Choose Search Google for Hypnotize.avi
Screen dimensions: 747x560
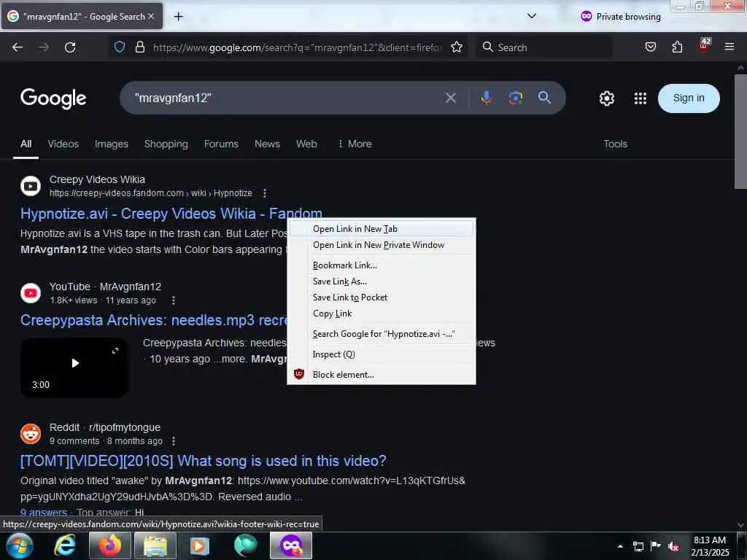381,334
